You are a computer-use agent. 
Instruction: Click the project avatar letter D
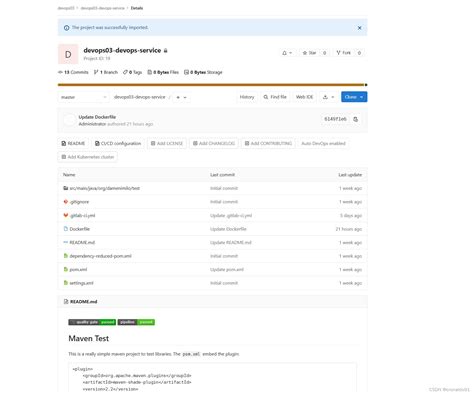[x=68, y=54]
